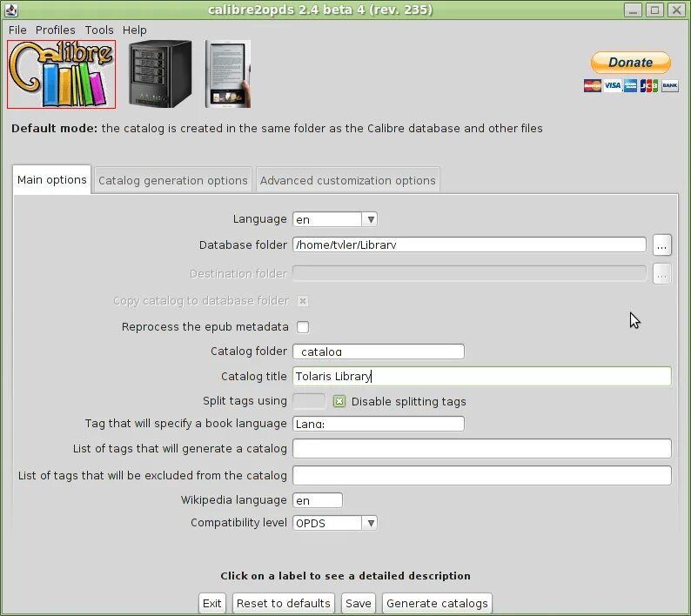Click the Language label for description
Viewport: 691px width, 616px height.
click(x=259, y=219)
